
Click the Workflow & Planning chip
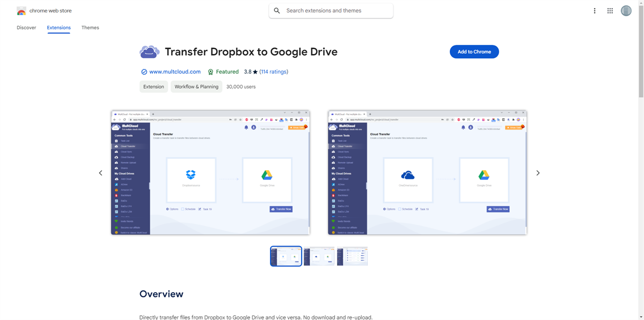[196, 86]
